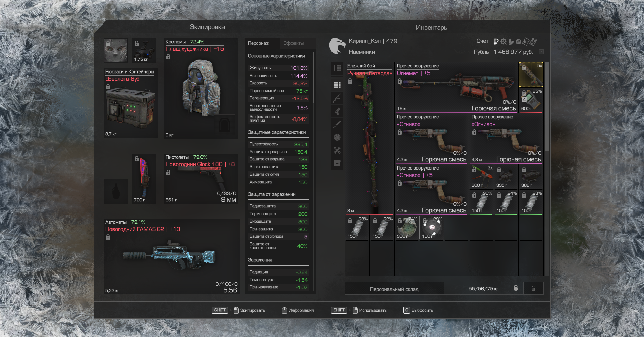Toggle lock on Новогодний FAMAS G2

click(108, 237)
